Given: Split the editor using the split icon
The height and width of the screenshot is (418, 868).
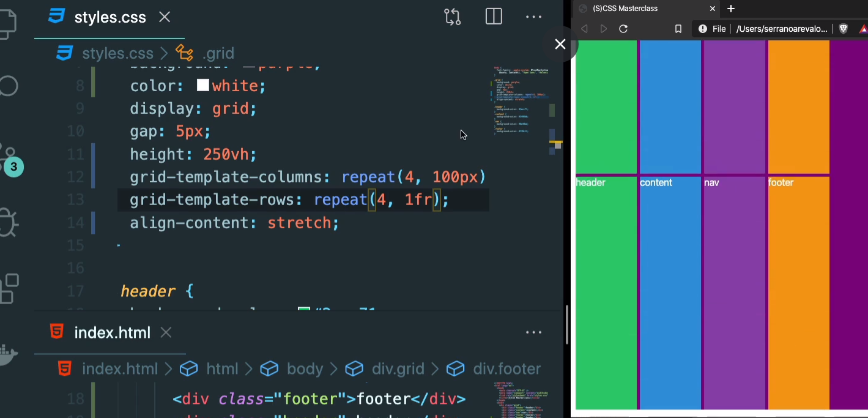Looking at the screenshot, I should point(493,17).
